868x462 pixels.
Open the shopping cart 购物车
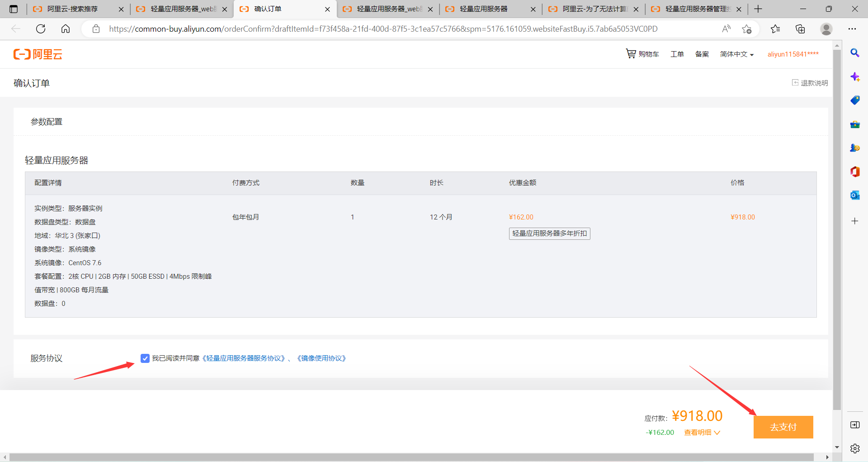coord(642,54)
